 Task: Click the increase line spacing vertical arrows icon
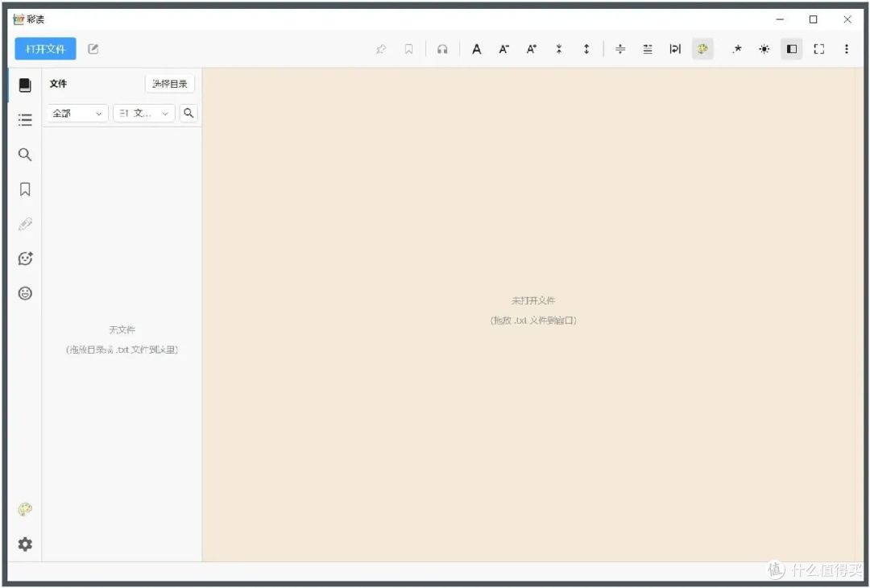[x=586, y=49]
